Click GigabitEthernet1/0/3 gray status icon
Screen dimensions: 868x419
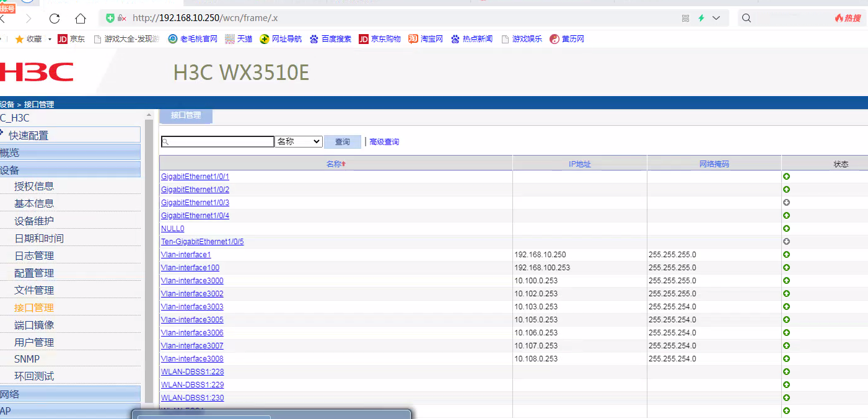click(x=786, y=203)
